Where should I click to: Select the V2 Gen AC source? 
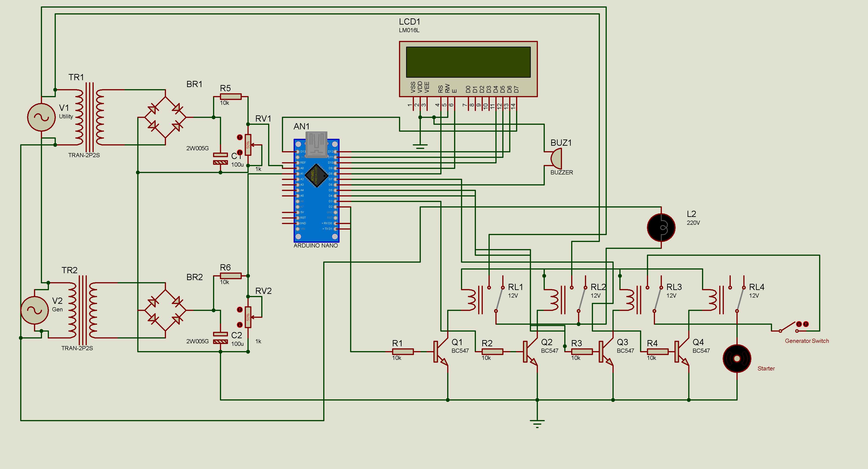34,310
